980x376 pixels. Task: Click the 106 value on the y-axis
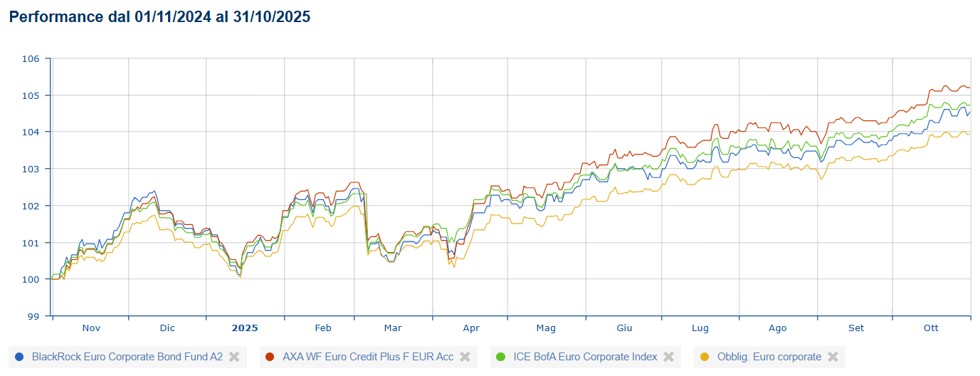(31, 58)
